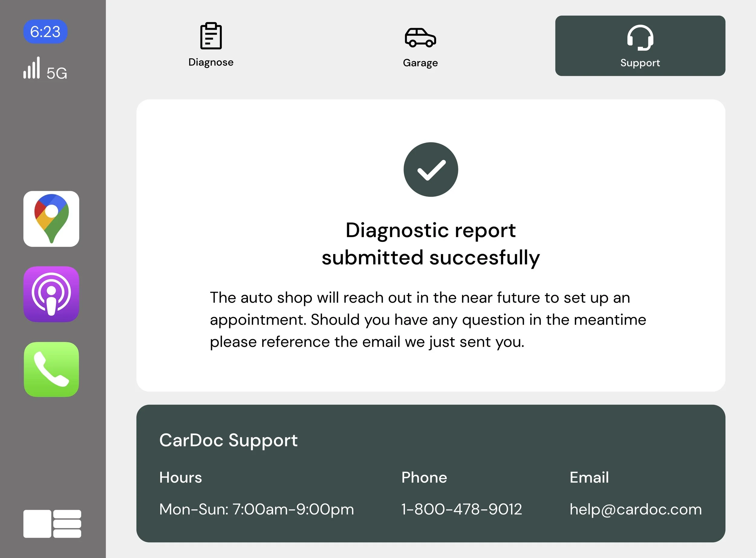
Task: Select the Hours label in support panel
Action: coord(180,478)
